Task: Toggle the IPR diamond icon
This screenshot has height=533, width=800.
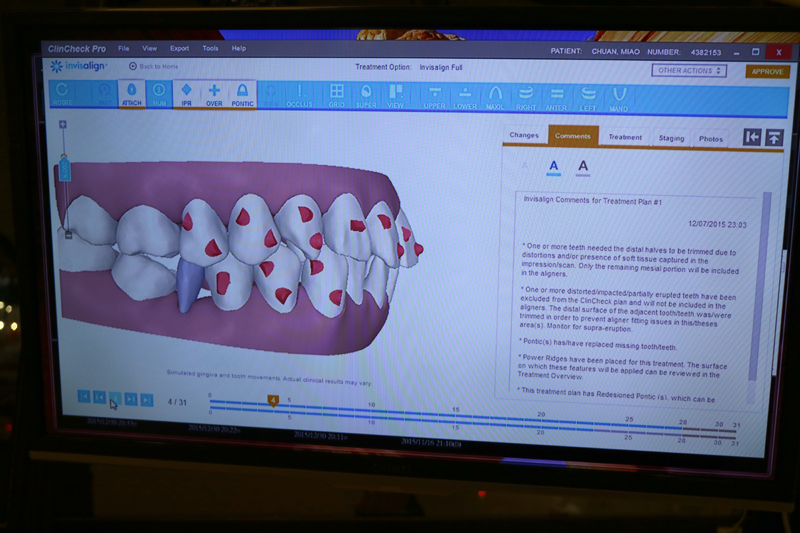Action: coord(186,94)
